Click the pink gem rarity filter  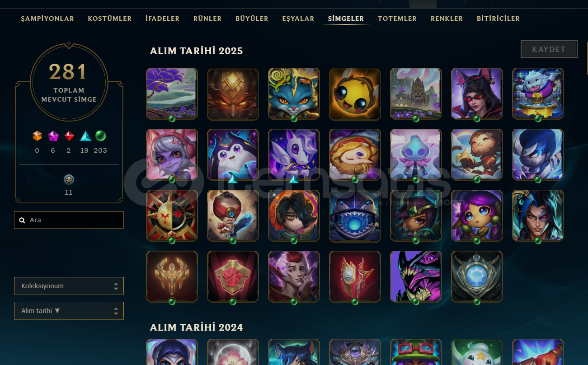(53, 136)
